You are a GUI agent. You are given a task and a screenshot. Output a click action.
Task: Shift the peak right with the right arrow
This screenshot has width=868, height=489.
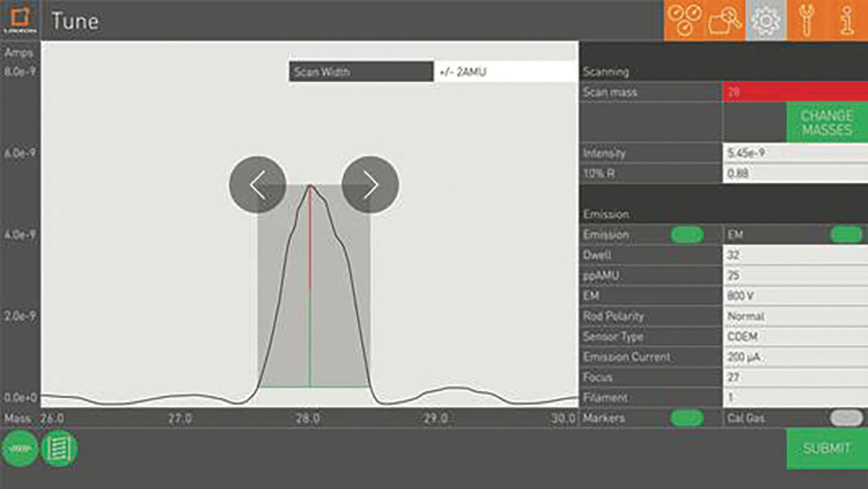370,185
